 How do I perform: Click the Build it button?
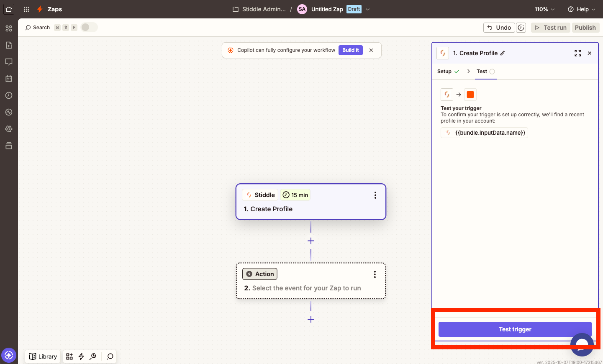350,50
